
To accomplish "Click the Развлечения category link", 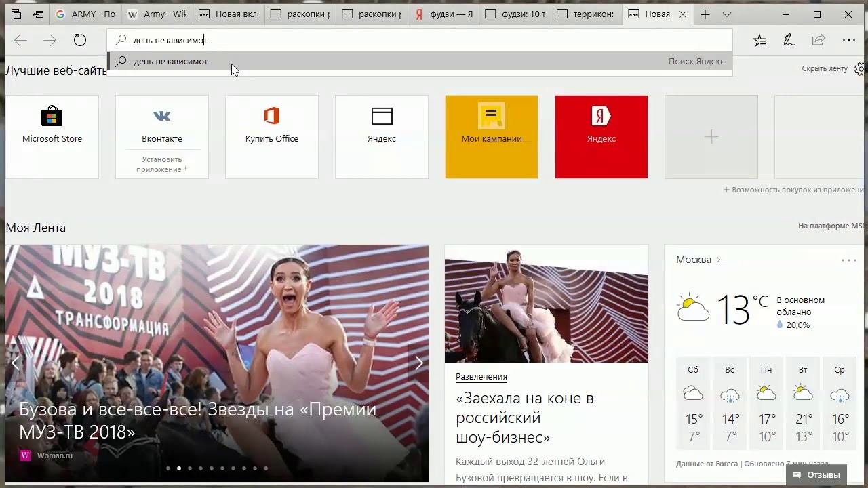I will click(x=481, y=376).
